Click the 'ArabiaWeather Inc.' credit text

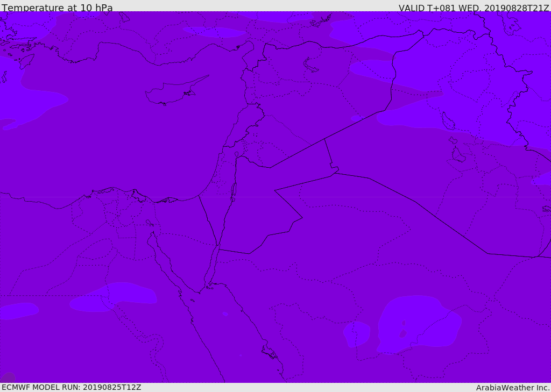click(x=513, y=388)
